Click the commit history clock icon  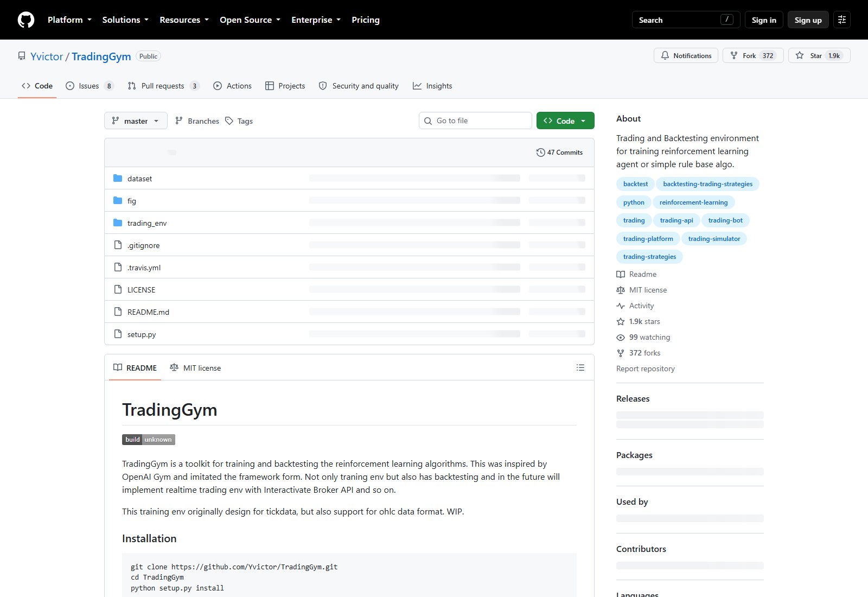540,153
